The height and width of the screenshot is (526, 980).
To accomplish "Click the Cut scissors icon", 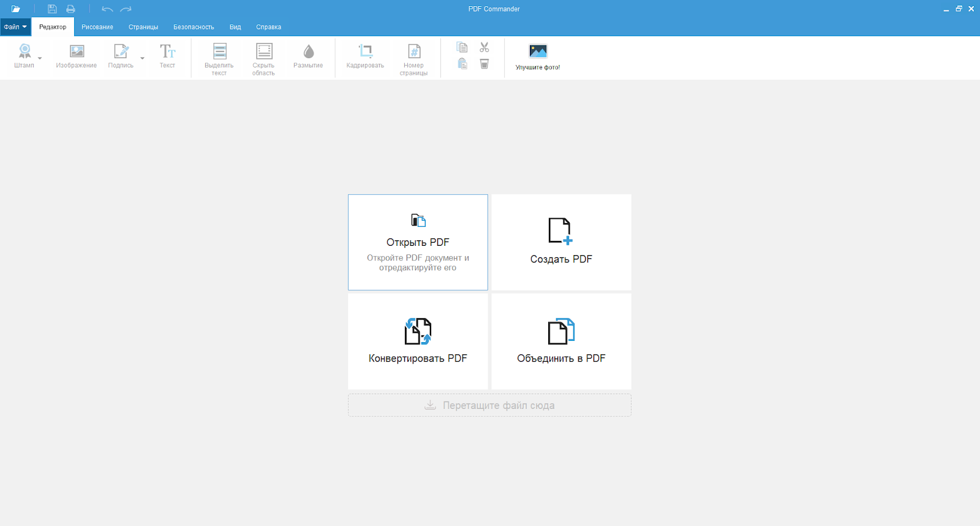I will (484, 47).
